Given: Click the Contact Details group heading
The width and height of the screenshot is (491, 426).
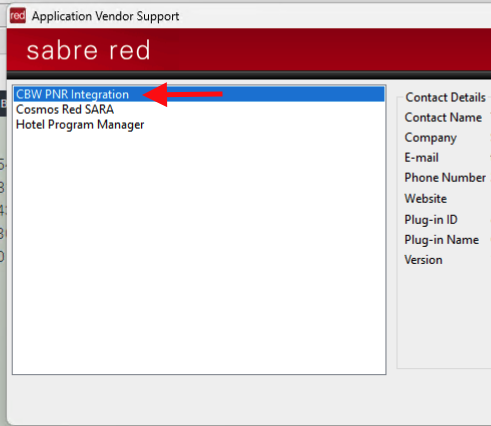Looking at the screenshot, I should [x=445, y=98].
